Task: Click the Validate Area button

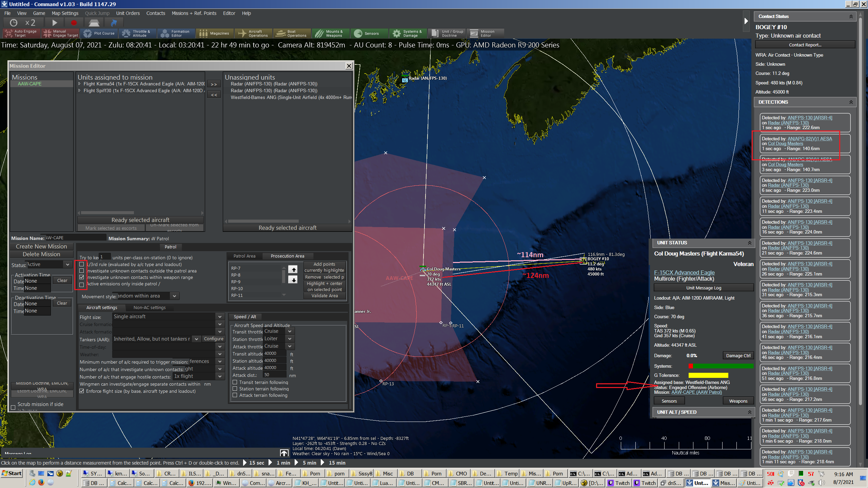Action: tap(324, 296)
